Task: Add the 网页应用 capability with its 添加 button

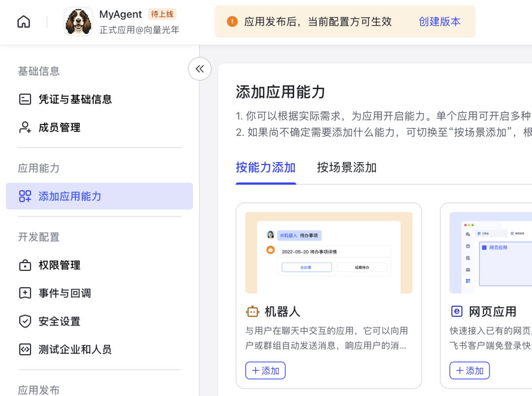Action: [469, 370]
